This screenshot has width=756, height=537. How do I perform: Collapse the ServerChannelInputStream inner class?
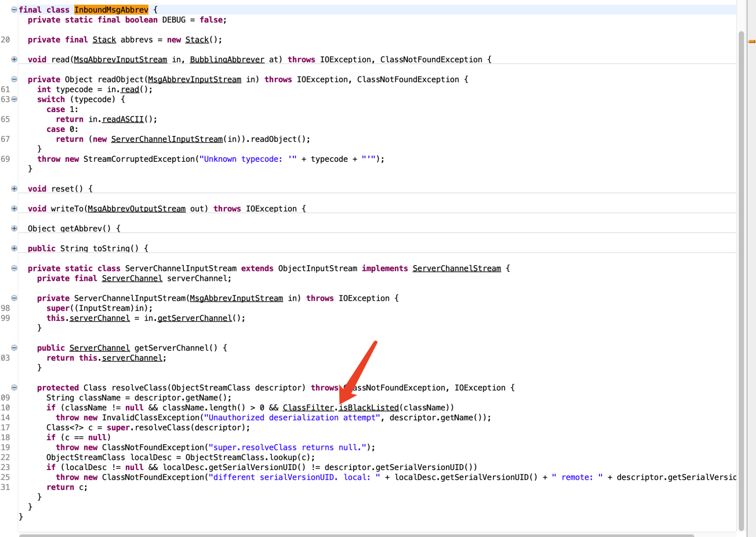(x=14, y=268)
